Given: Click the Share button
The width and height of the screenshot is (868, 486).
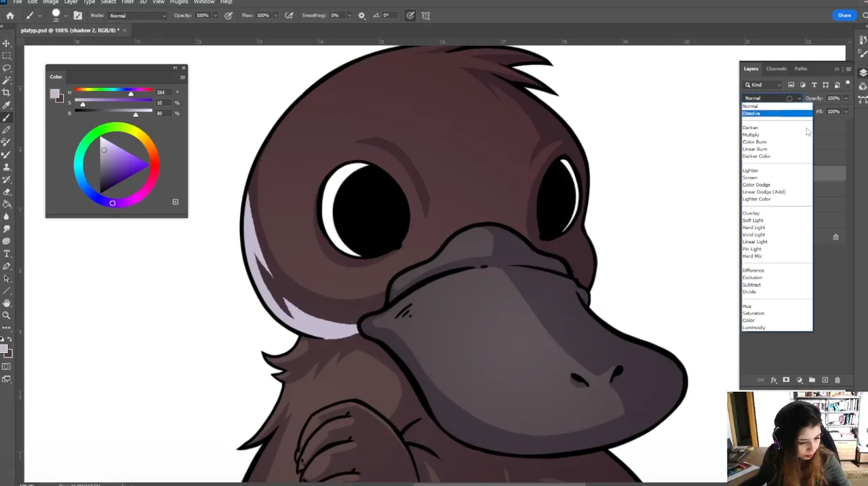Looking at the screenshot, I should tap(844, 15).
